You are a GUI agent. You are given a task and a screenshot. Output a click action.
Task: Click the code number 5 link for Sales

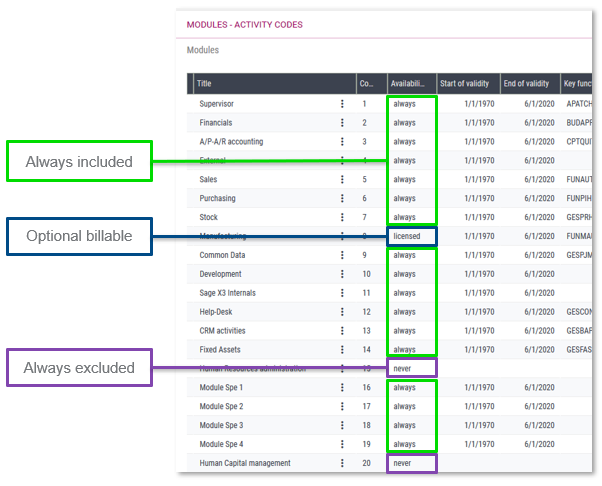coord(365,180)
